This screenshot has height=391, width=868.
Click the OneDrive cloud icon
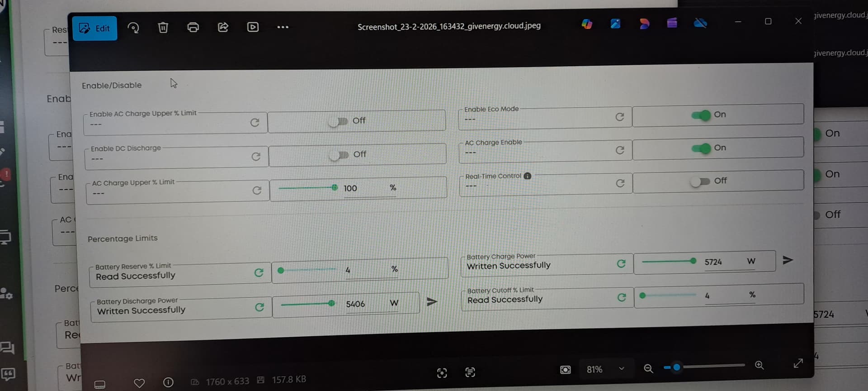tap(700, 23)
